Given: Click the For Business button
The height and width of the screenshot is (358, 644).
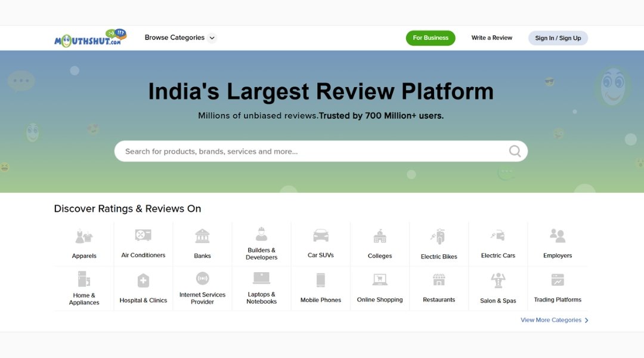Looking at the screenshot, I should pos(431,38).
